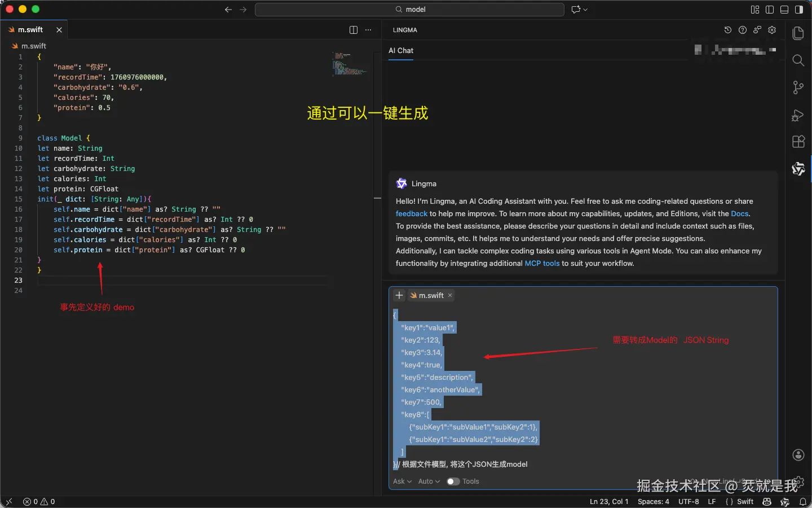Open the errors and warnings indicator
Viewport: 812px width, 508px height.
pyautogui.click(x=39, y=502)
